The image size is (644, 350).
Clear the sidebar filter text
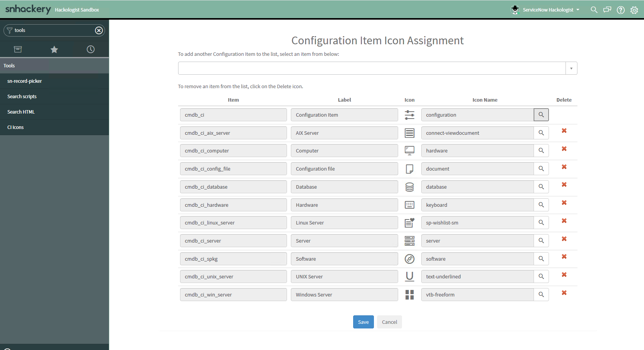pyautogui.click(x=99, y=30)
